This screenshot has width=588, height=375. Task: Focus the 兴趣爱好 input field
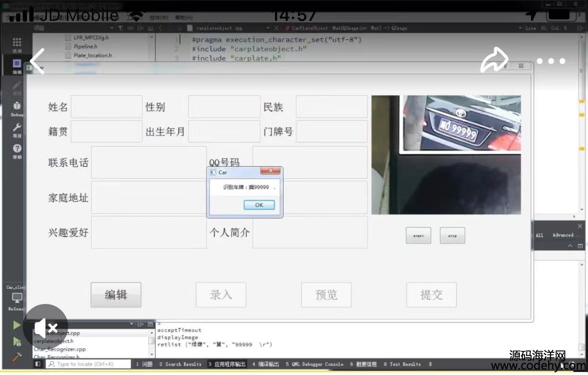(149, 232)
